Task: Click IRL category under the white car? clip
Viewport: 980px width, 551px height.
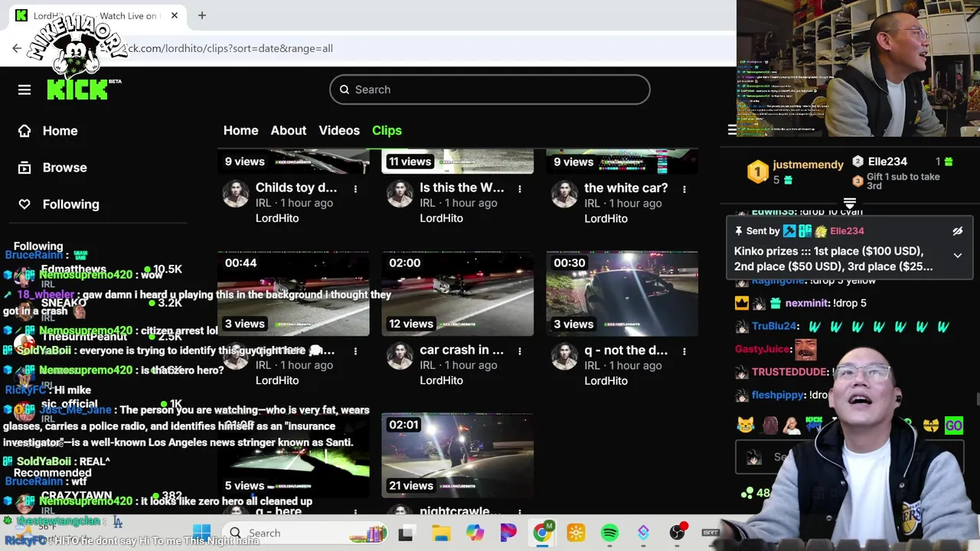Action: (592, 203)
